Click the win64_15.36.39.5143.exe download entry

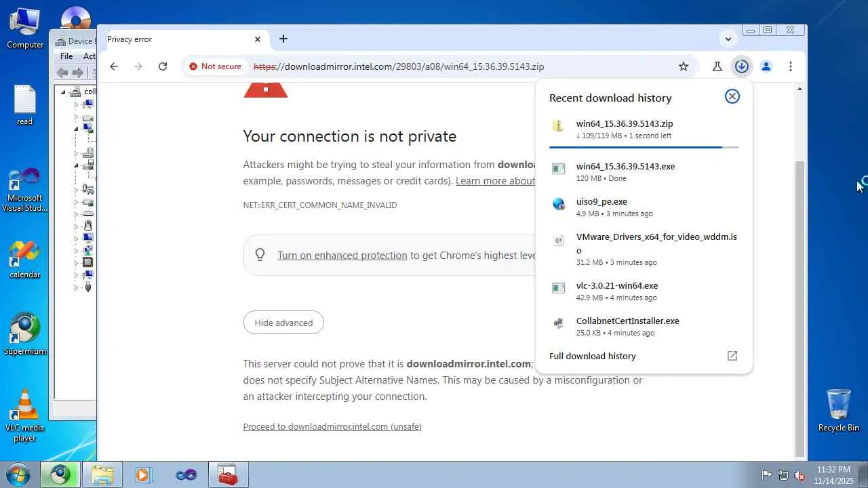(x=644, y=172)
